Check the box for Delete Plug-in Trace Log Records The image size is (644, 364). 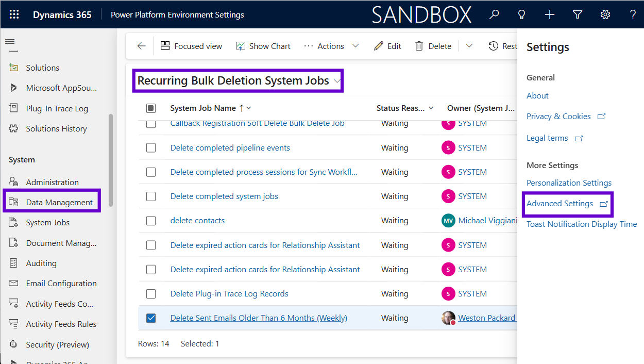pyautogui.click(x=151, y=293)
